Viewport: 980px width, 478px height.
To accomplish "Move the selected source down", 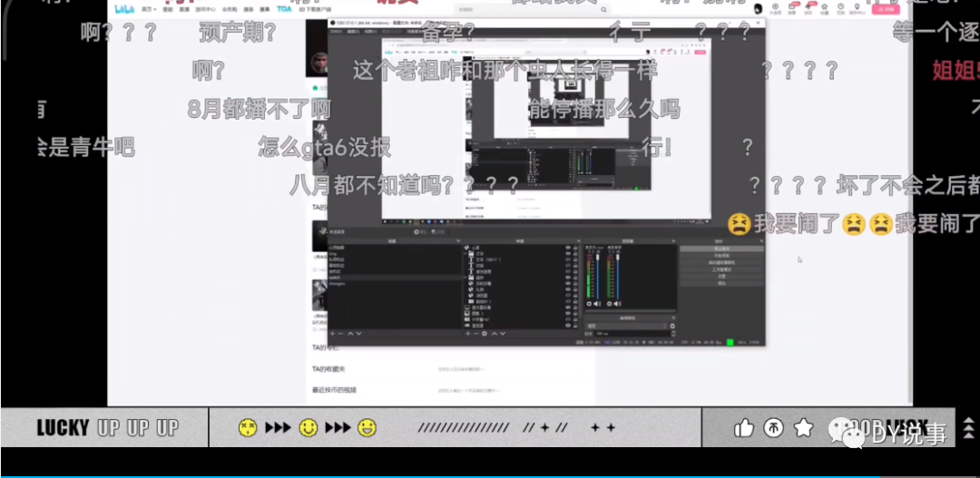I will (x=503, y=334).
